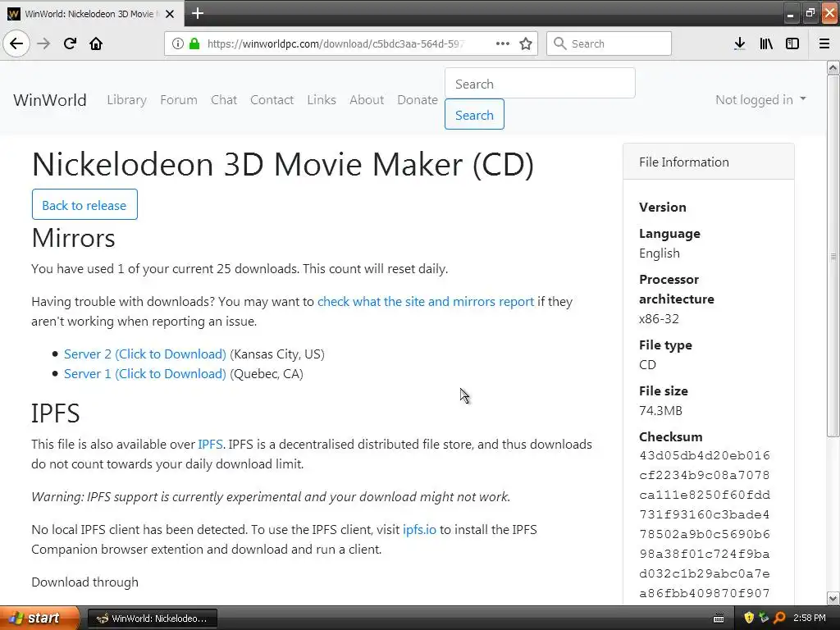The image size is (840, 630).
Task: Open the Donate nav item
Action: [418, 99]
